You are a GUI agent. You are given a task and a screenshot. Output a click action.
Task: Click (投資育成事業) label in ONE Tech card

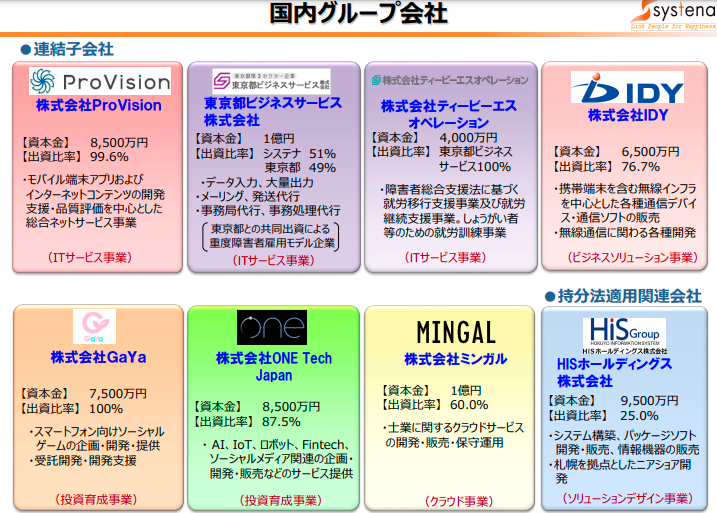click(x=281, y=501)
